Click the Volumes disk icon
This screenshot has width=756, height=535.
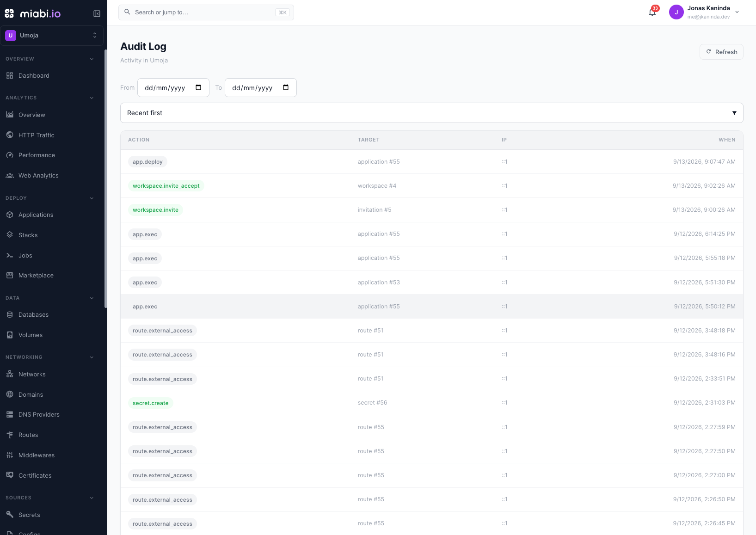pos(10,335)
